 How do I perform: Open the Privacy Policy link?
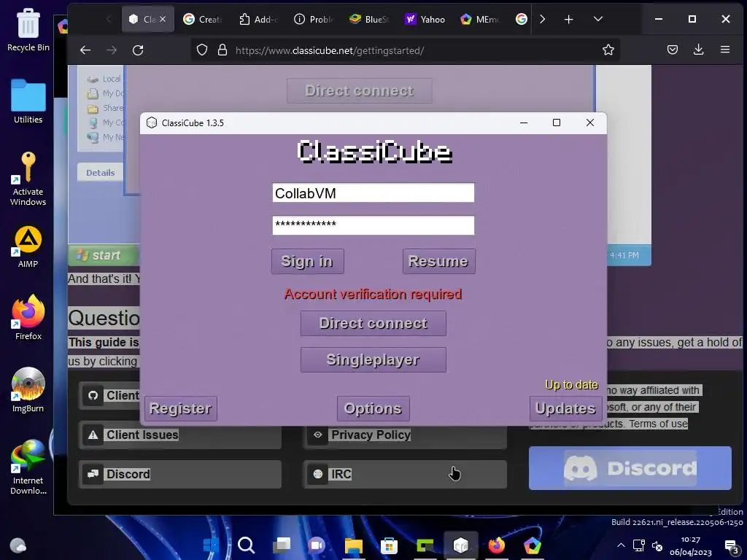[x=405, y=435]
